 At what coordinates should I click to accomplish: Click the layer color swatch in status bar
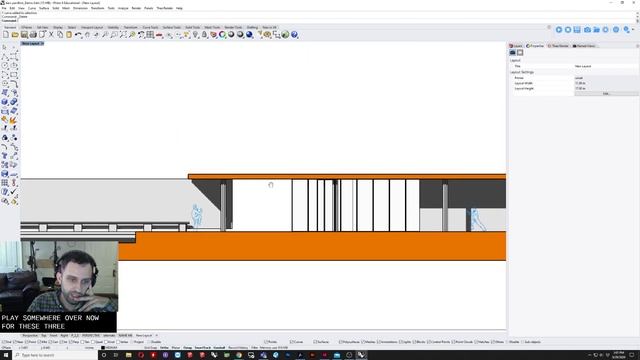[x=103, y=348]
